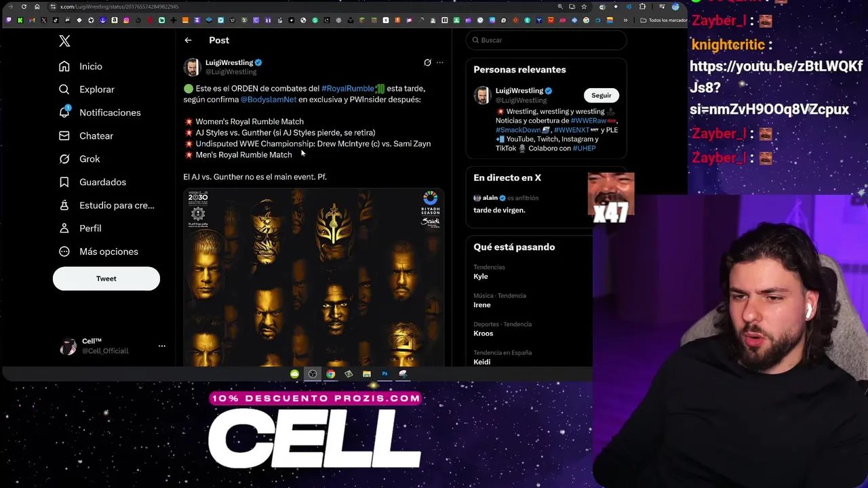Open the Irene music trend

[482, 305]
